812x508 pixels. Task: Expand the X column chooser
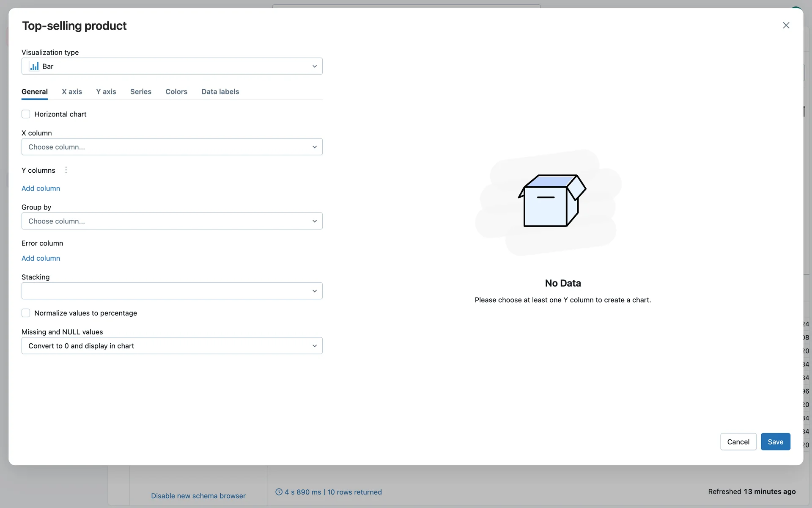pyautogui.click(x=172, y=147)
